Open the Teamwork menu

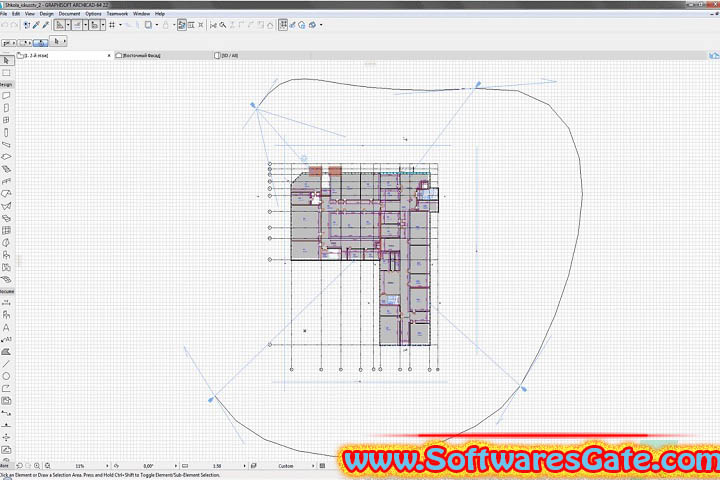pyautogui.click(x=117, y=14)
